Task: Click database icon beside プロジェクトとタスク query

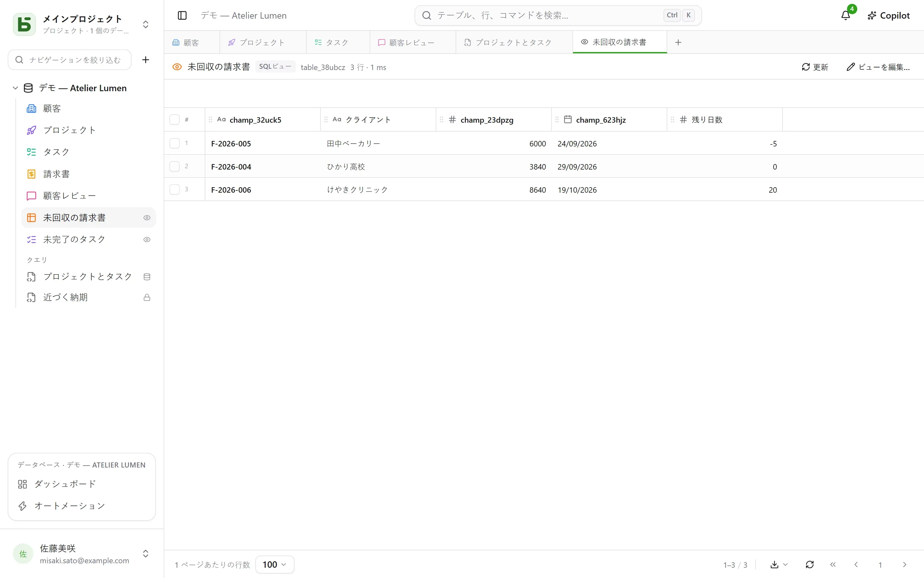Action: 147,276
